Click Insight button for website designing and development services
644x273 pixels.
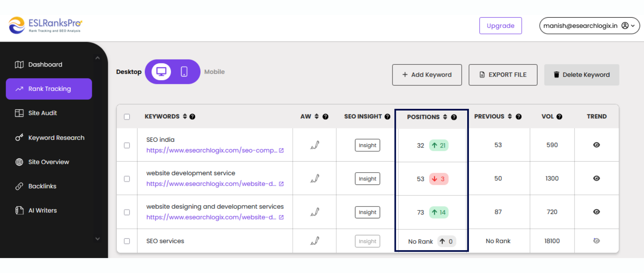click(367, 212)
